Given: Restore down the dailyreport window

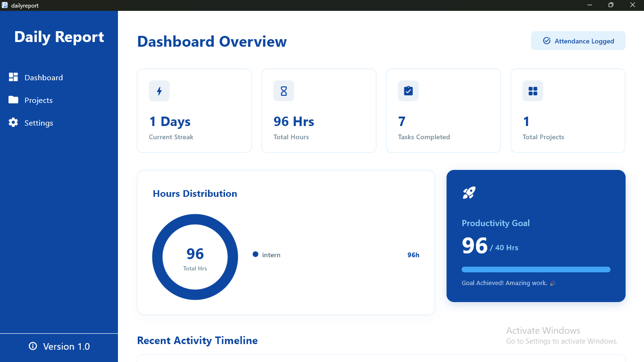Looking at the screenshot, I should pos(611,5).
